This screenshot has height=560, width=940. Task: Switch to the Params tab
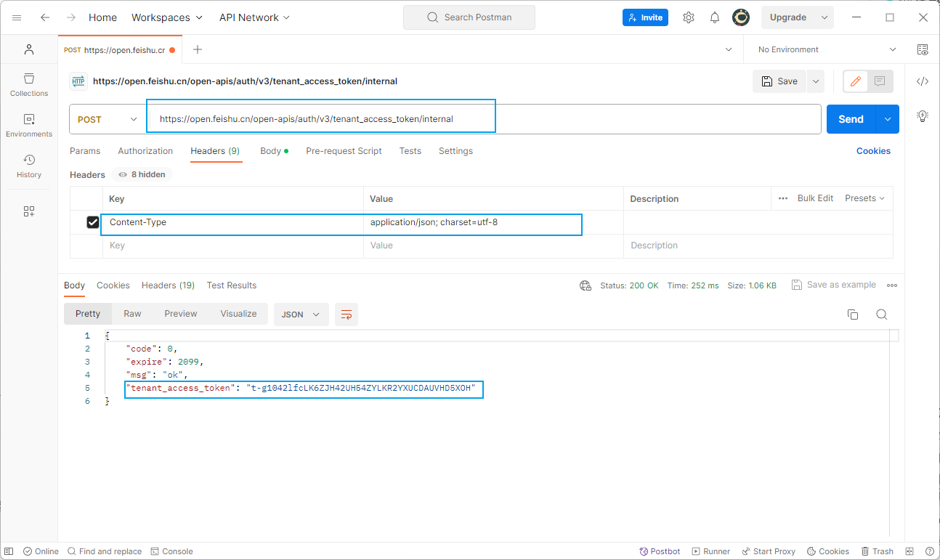(85, 151)
